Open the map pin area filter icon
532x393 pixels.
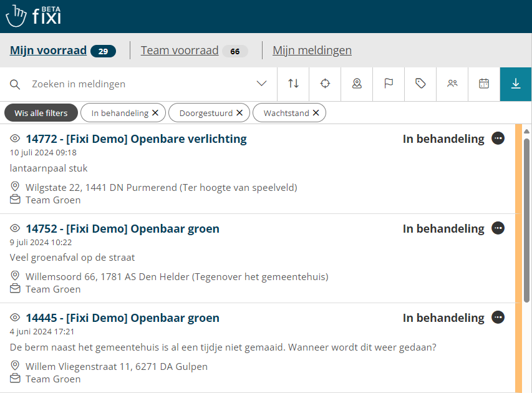pos(357,84)
